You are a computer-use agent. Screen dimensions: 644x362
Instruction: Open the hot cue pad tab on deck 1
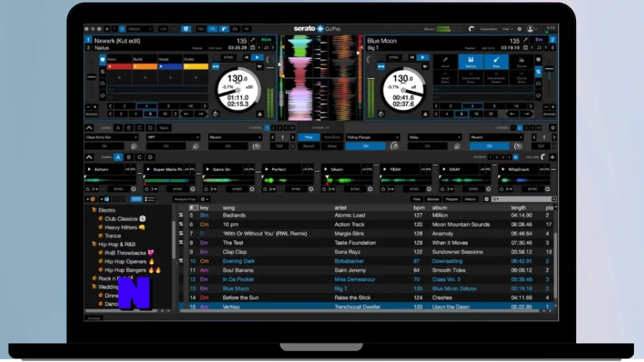103,60
